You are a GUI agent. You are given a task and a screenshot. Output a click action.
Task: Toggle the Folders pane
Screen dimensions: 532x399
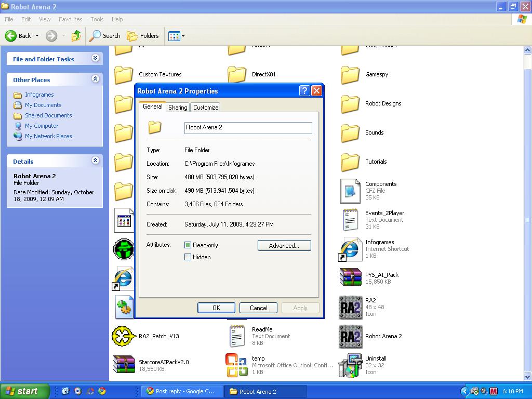point(143,36)
